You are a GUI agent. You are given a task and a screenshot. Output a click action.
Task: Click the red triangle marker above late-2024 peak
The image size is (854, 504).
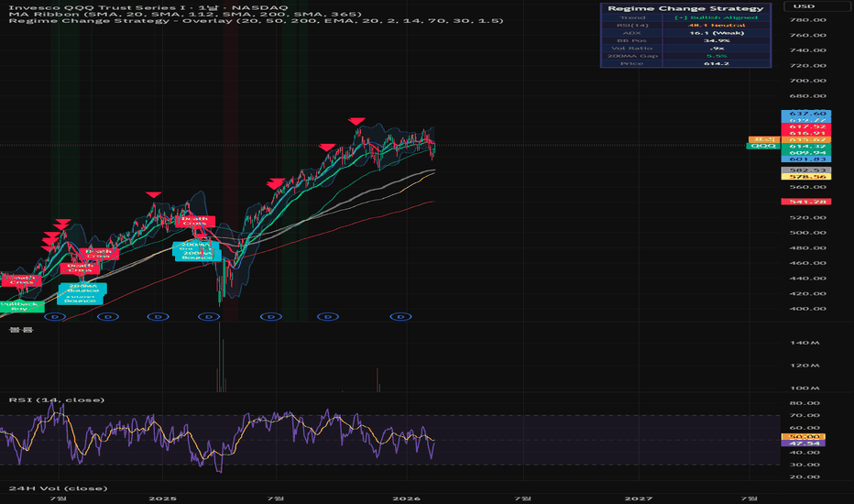click(x=154, y=194)
